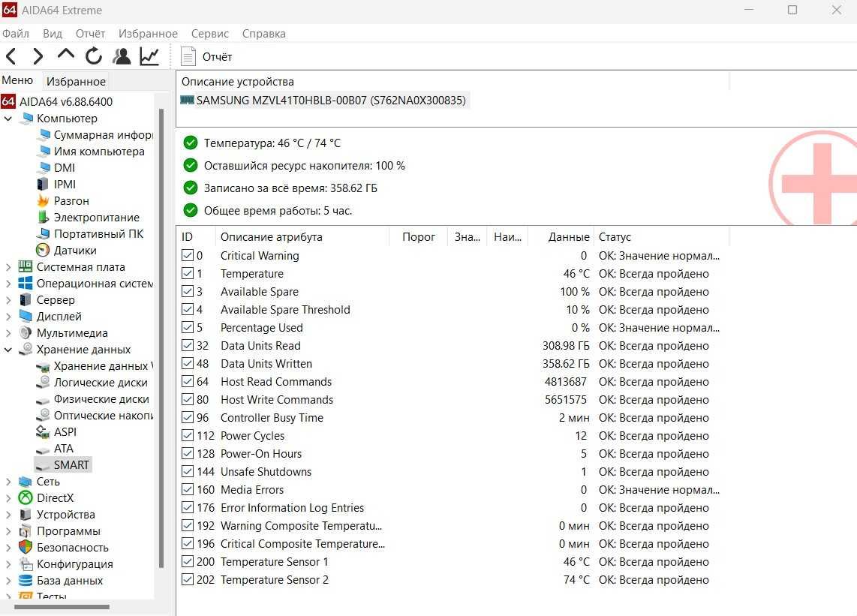This screenshot has width=857, height=616.
Task: Open the graph chart toolbar icon
Action: click(x=149, y=56)
